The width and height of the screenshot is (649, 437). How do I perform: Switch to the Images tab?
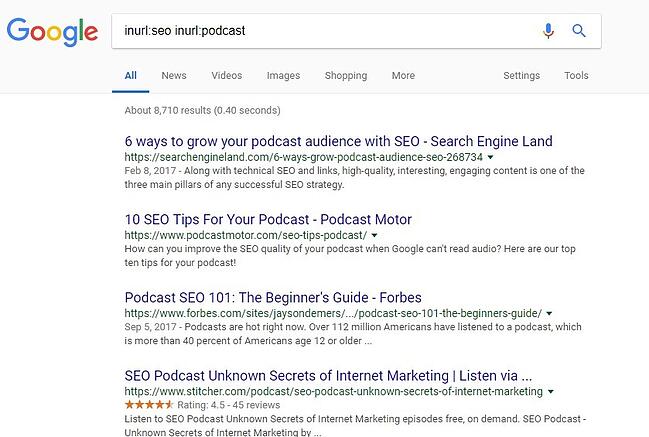click(x=283, y=75)
